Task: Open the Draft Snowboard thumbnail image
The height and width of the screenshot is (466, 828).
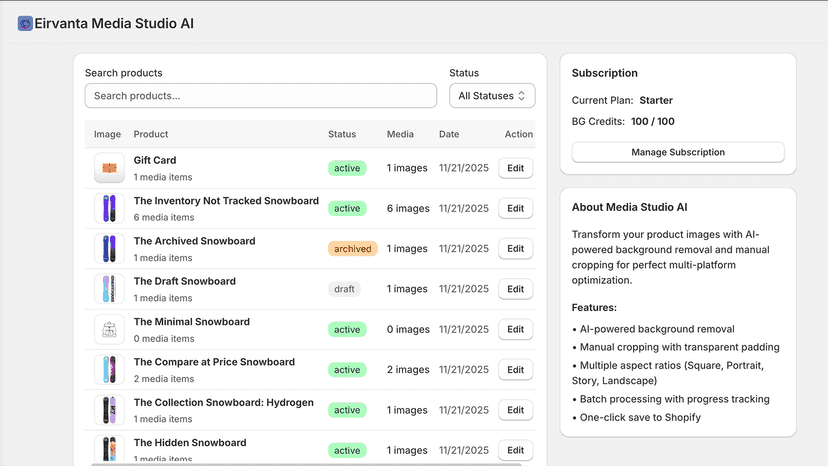Action: coord(109,289)
